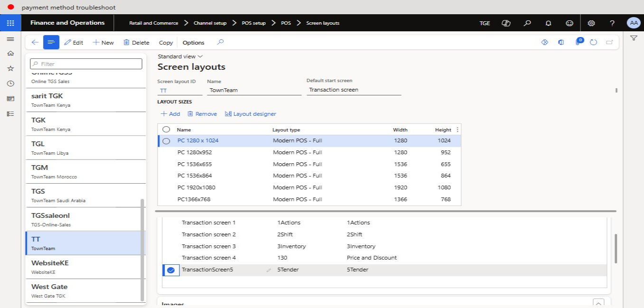Select the PC 1280 x 1024 row radio button

(166, 141)
